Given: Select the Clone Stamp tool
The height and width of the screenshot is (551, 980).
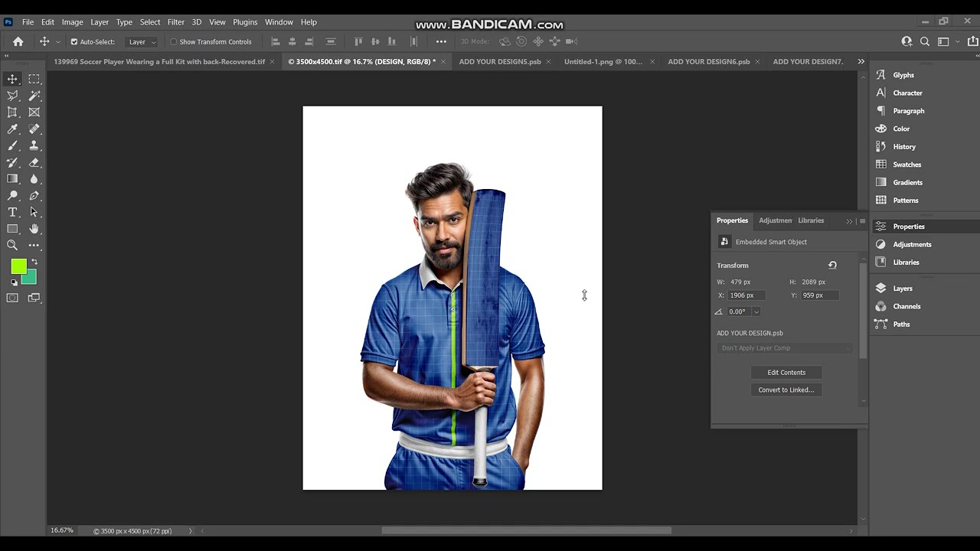Looking at the screenshot, I should [x=34, y=145].
